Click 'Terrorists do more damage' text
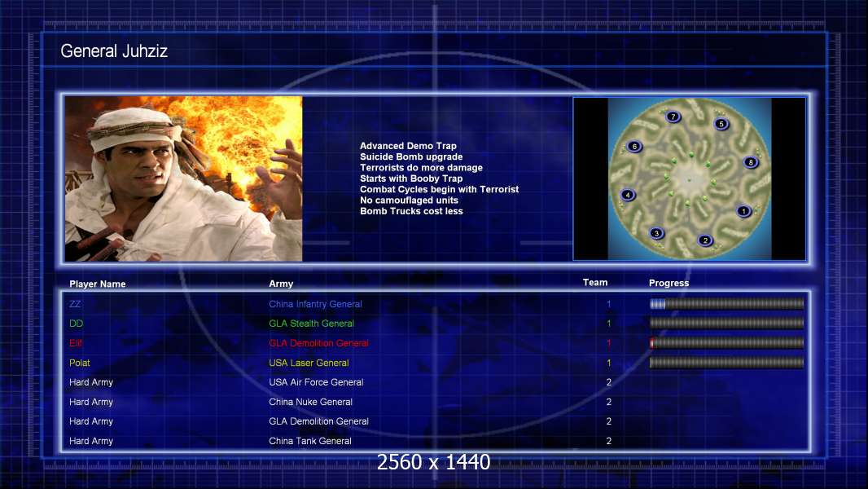 (421, 168)
